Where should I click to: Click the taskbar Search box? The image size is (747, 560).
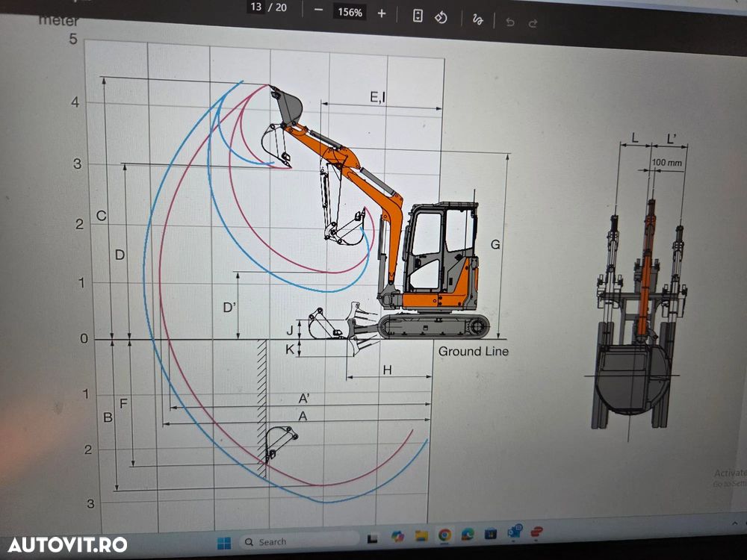(x=300, y=541)
